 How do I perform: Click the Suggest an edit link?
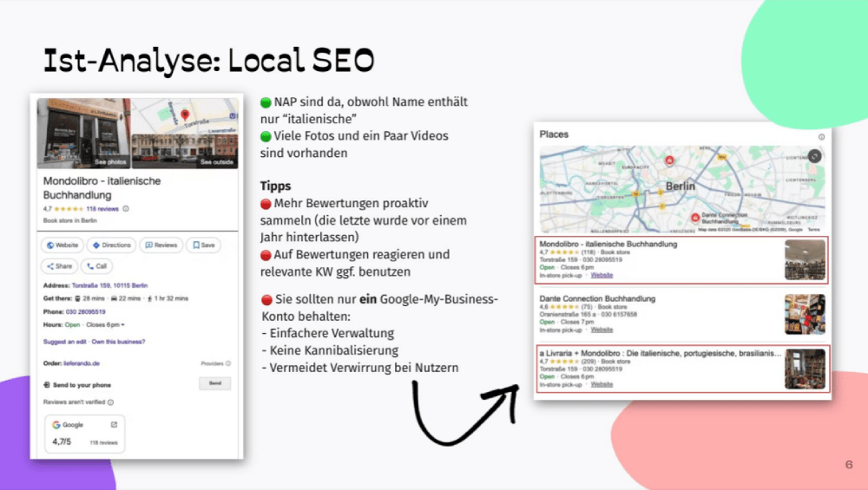point(65,342)
